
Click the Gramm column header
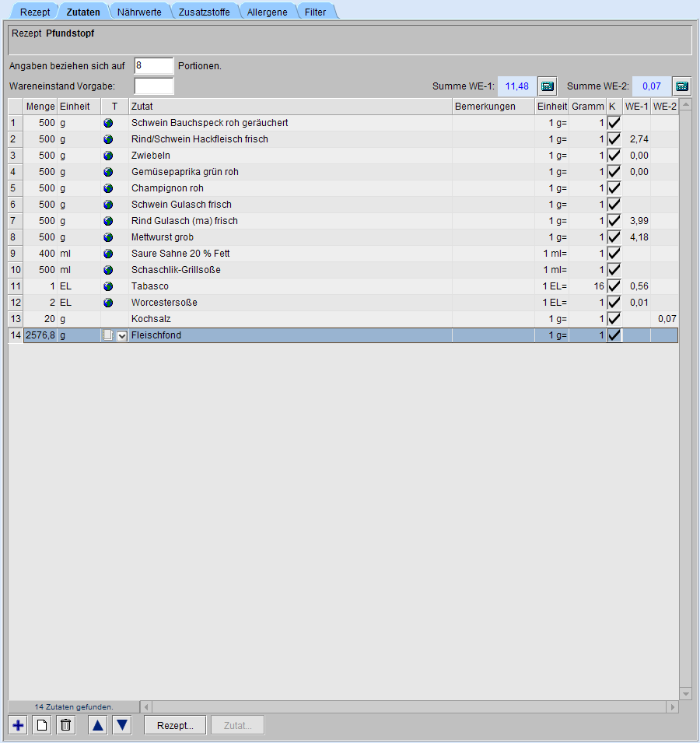588,107
